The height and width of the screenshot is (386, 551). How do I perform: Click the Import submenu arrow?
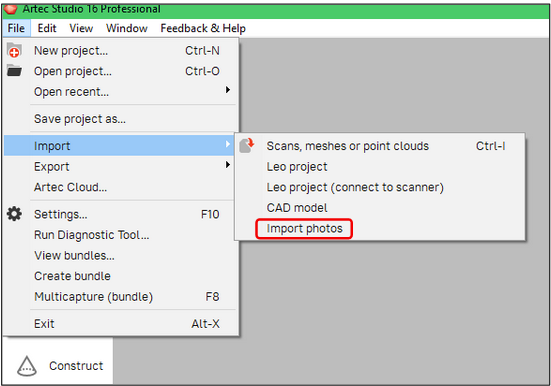pyautogui.click(x=228, y=144)
